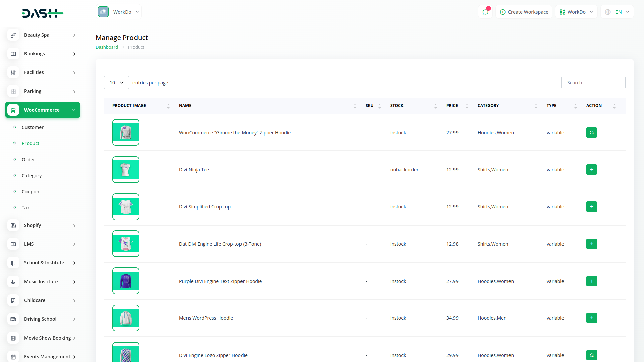Click the School & Institute icon
The width and height of the screenshot is (644, 362).
pyautogui.click(x=13, y=263)
